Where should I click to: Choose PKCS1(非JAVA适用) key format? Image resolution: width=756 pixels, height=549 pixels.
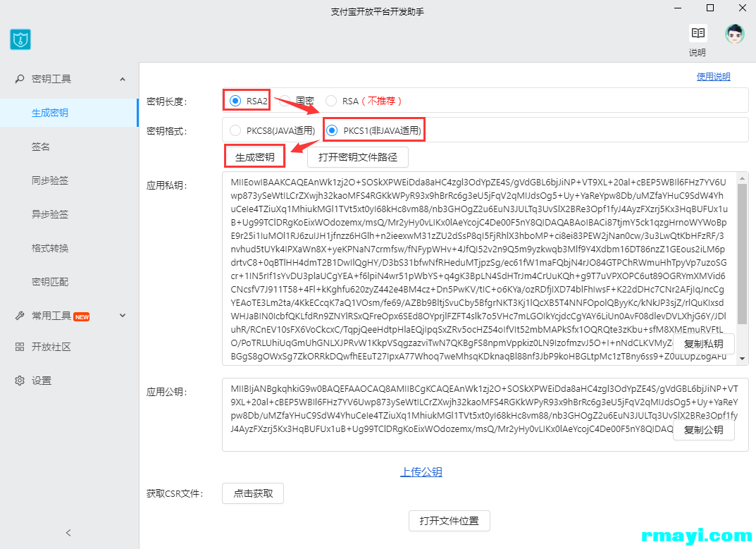[332, 130]
